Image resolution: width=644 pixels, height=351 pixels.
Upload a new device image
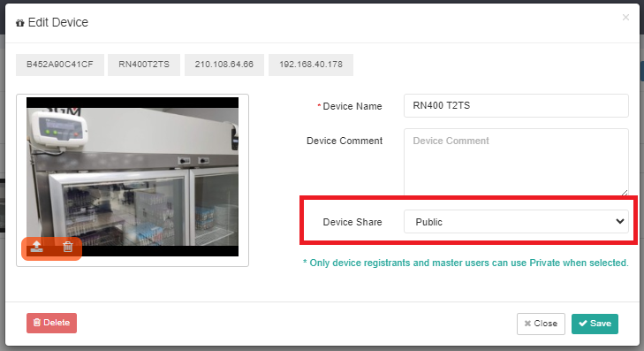(37, 247)
